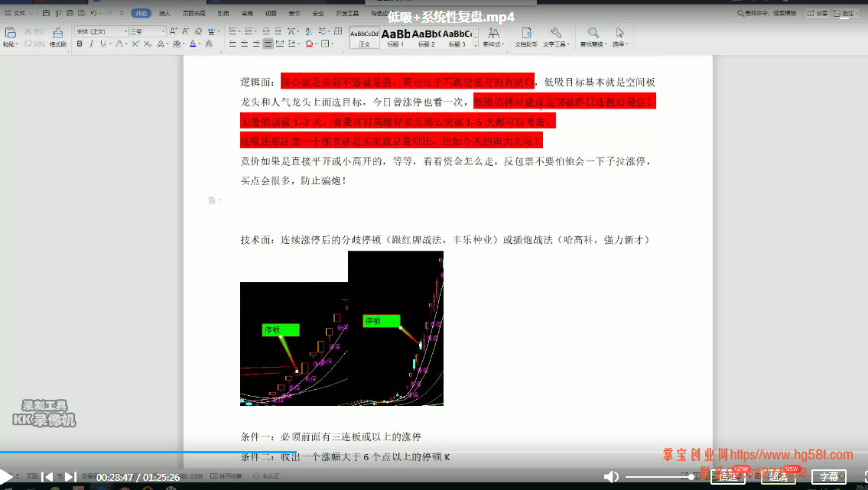Open the 查找替换 find and replace icon
Screen dimensions: 868x490
point(593,37)
